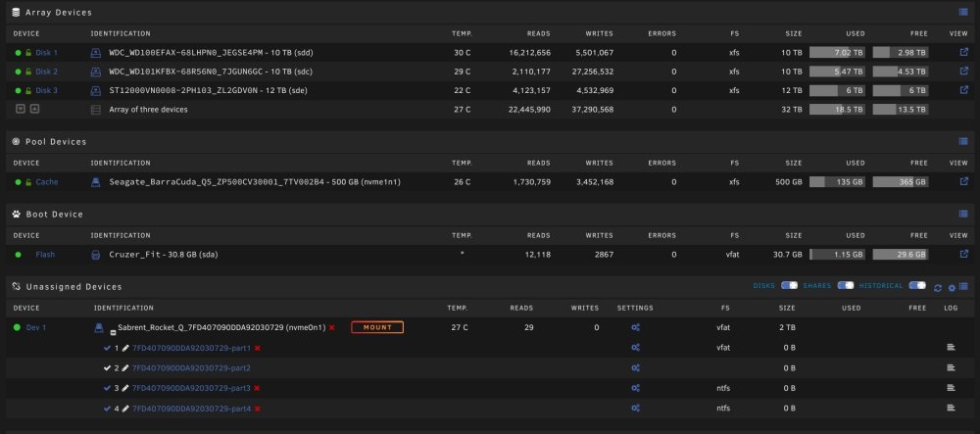
Task: View log for partition part4
Action: [x=952, y=408]
